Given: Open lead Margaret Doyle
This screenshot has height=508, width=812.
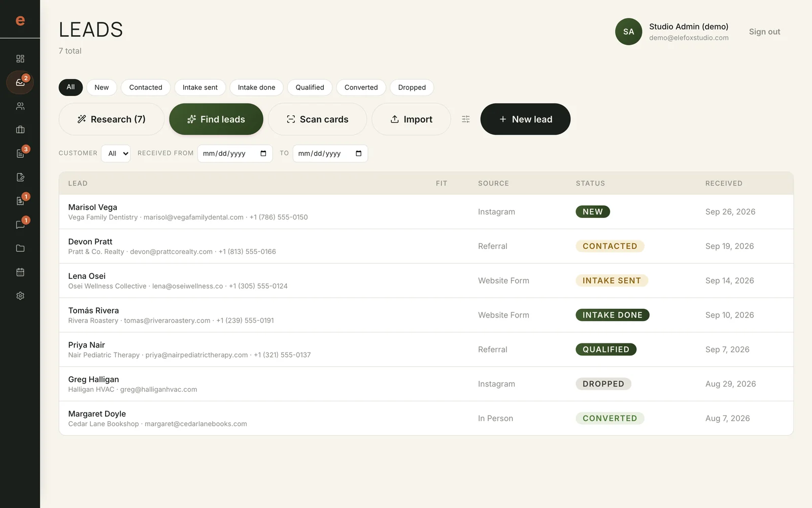Looking at the screenshot, I should 426,419.
